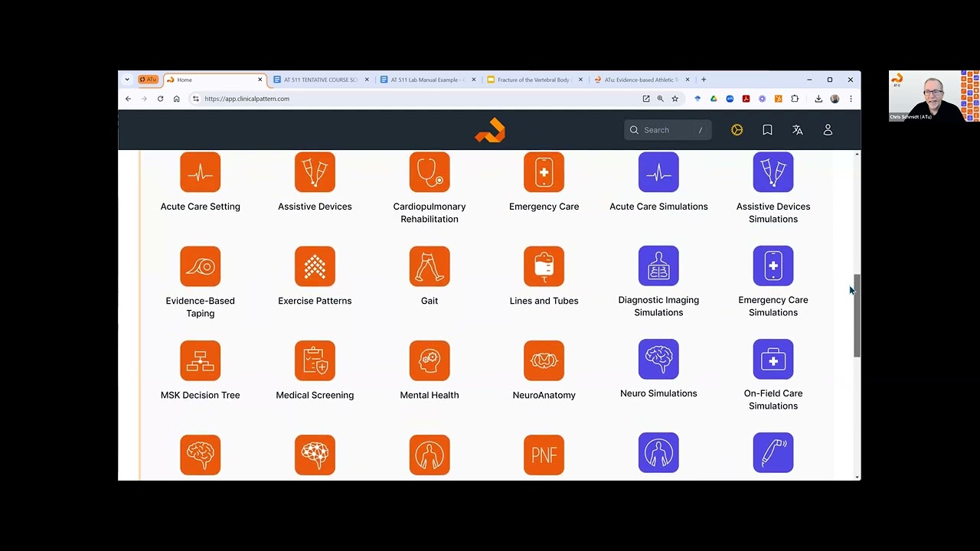Open the user profile menu

pyautogui.click(x=828, y=129)
